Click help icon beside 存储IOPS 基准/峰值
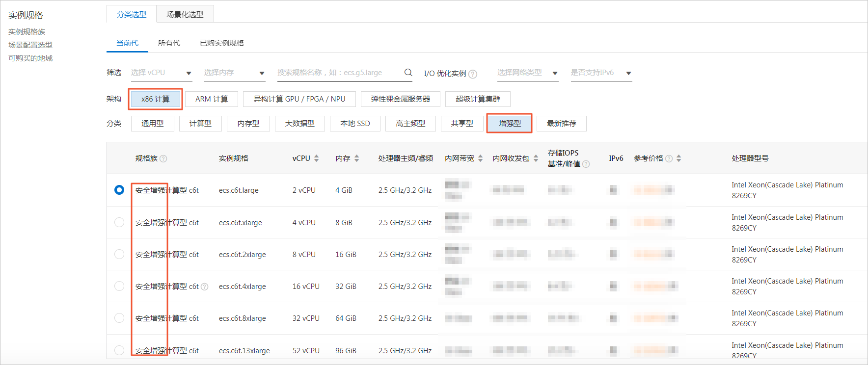Image resolution: width=868 pixels, height=365 pixels. pos(586,164)
